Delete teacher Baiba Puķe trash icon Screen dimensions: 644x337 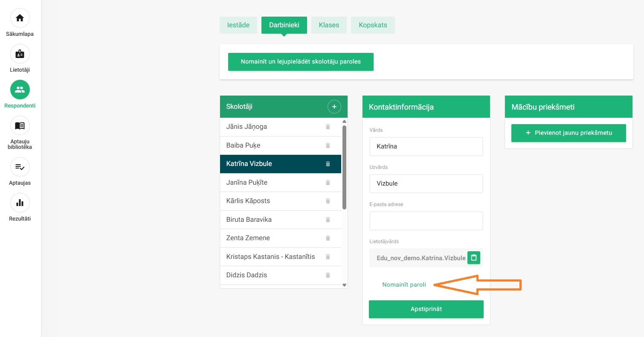click(x=328, y=145)
